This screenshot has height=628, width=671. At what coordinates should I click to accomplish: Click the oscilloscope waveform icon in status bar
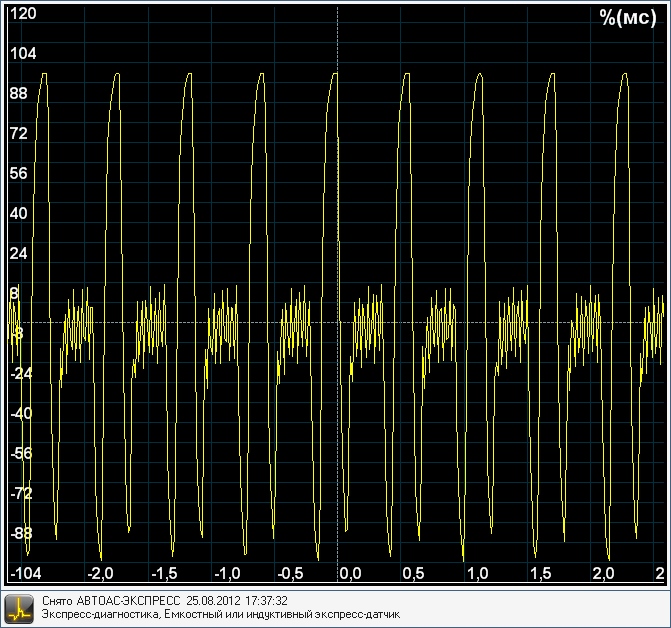tap(20, 607)
